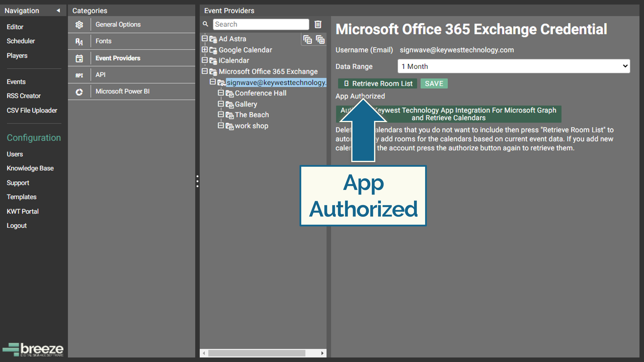Screen dimensions: 644x362
Task: Click the Google Calendar folder icon
Action: [x=213, y=50]
